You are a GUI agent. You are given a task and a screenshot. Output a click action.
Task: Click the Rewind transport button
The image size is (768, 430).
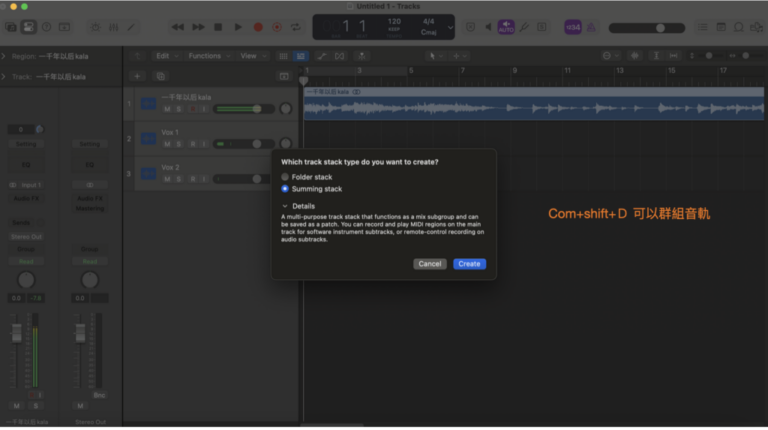point(178,27)
